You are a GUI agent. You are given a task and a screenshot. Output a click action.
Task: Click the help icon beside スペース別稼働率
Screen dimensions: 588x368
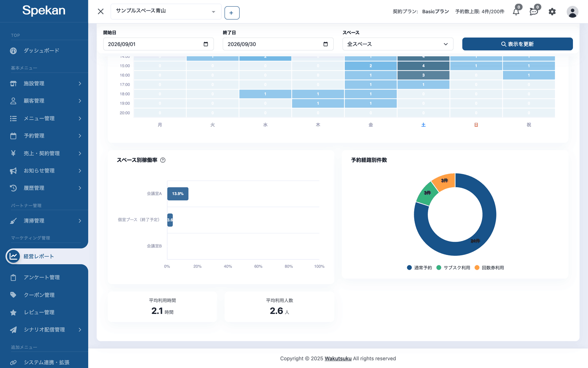(x=163, y=160)
